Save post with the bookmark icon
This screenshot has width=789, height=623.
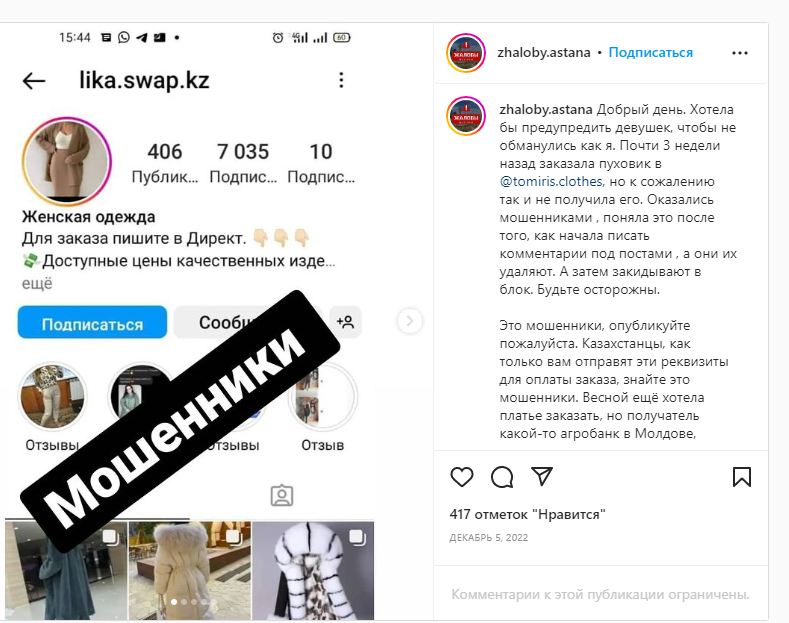point(742,477)
